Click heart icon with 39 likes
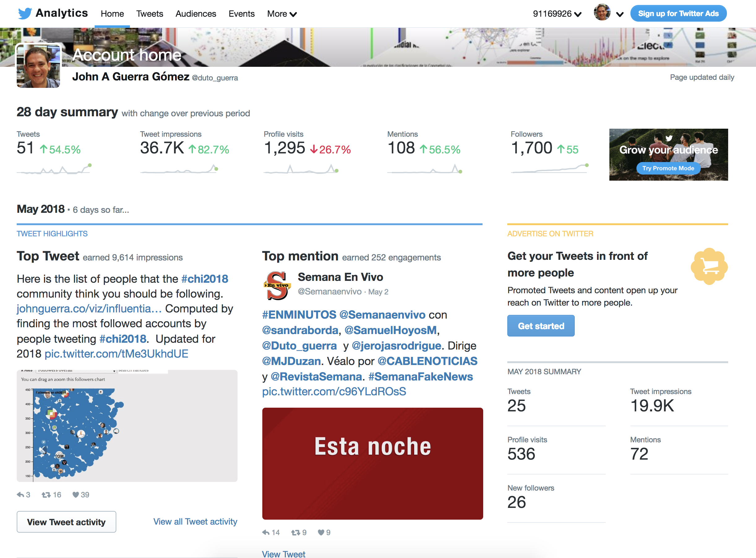The image size is (756, 558). [76, 495]
